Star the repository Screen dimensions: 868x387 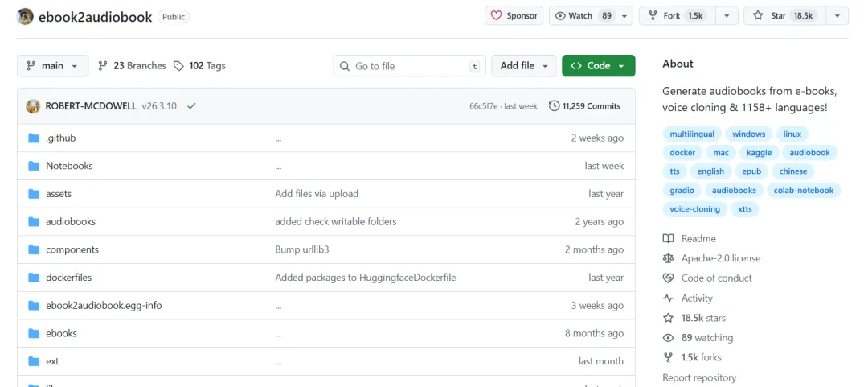pos(784,15)
